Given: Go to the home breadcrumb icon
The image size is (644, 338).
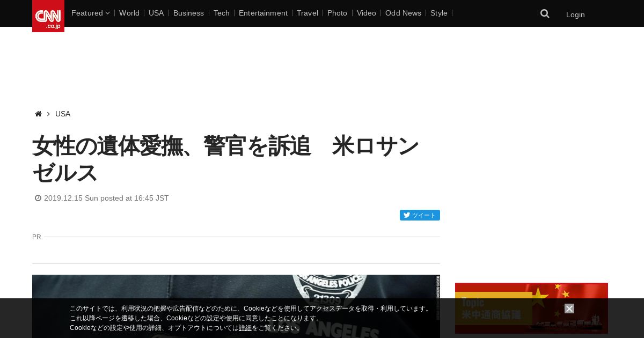Looking at the screenshot, I should (38, 114).
